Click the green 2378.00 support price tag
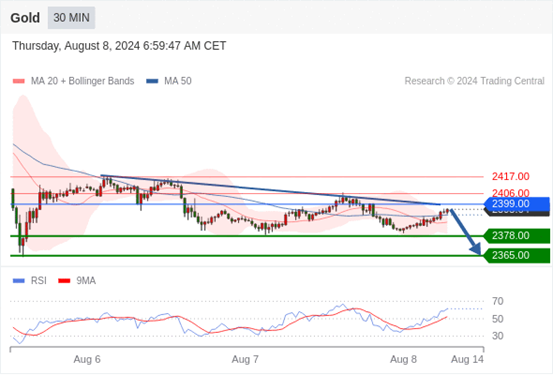553x375 pixels. point(517,236)
